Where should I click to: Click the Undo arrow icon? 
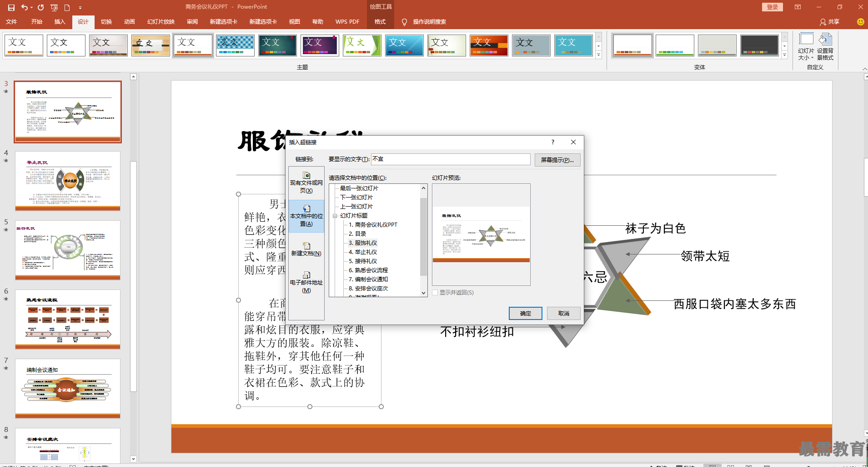[x=25, y=7]
